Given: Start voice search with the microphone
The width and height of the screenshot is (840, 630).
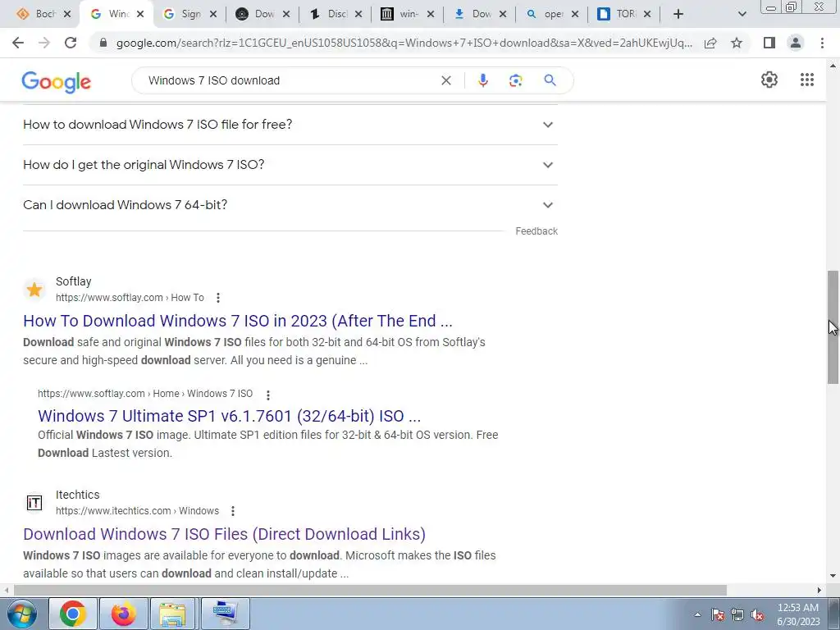Looking at the screenshot, I should (x=482, y=80).
